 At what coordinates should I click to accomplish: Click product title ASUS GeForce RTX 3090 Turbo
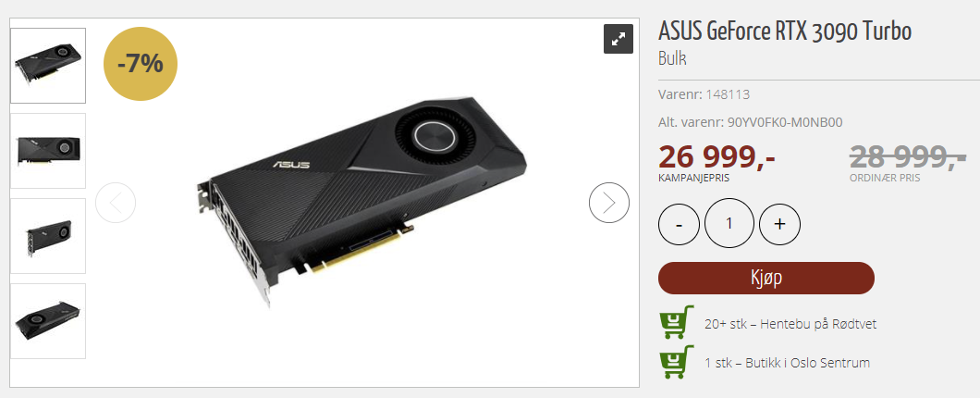point(785,31)
